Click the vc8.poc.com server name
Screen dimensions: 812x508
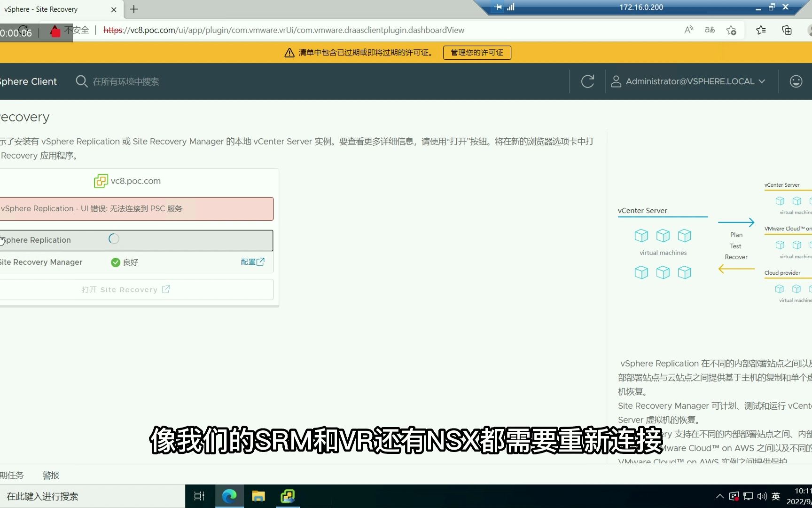coord(136,181)
